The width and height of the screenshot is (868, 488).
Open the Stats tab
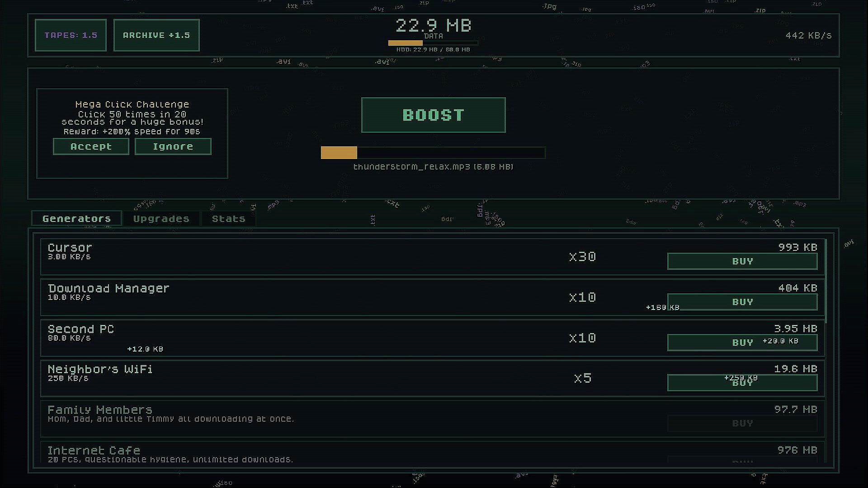pyautogui.click(x=228, y=219)
